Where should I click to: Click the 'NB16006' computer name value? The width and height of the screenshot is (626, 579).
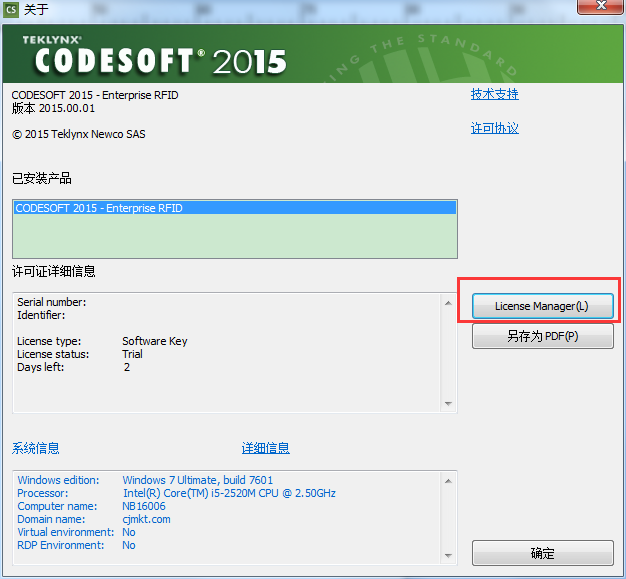(144, 506)
